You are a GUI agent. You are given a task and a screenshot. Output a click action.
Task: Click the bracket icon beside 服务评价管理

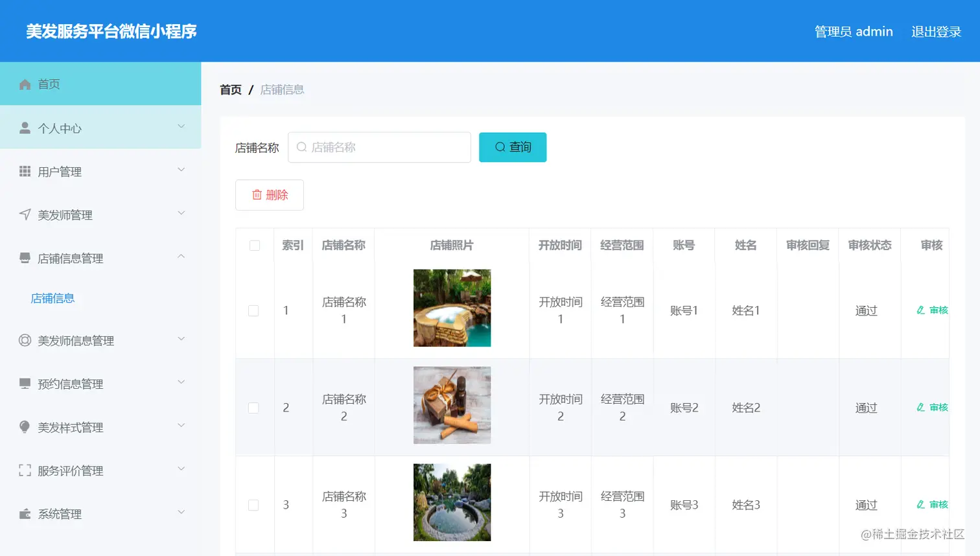click(x=25, y=470)
